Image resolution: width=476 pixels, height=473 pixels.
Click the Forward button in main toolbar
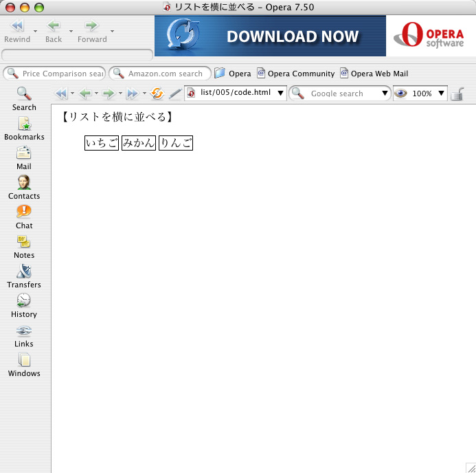tap(92, 31)
